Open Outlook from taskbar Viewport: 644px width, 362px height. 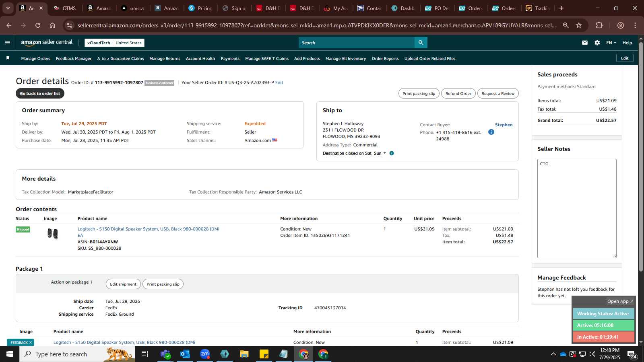coord(185,354)
